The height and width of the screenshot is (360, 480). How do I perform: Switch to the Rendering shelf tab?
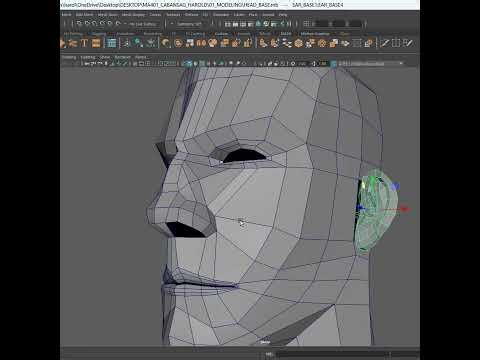(152, 34)
